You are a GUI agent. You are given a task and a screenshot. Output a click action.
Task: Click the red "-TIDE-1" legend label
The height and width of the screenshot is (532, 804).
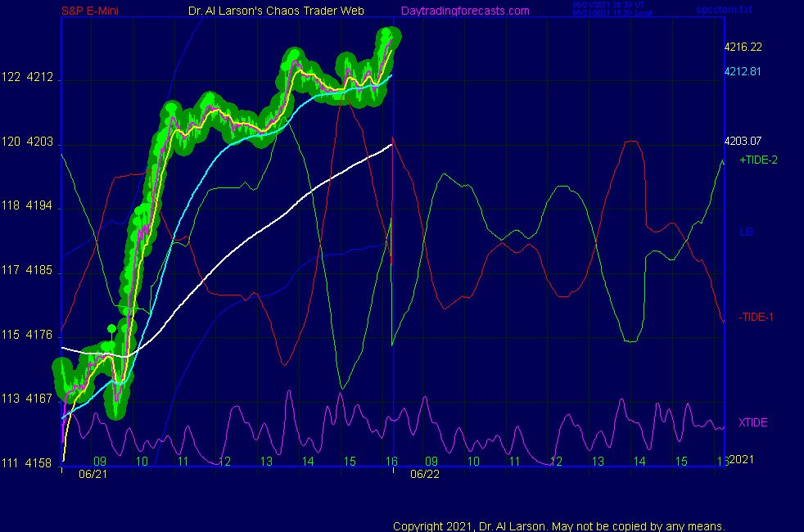(756, 318)
